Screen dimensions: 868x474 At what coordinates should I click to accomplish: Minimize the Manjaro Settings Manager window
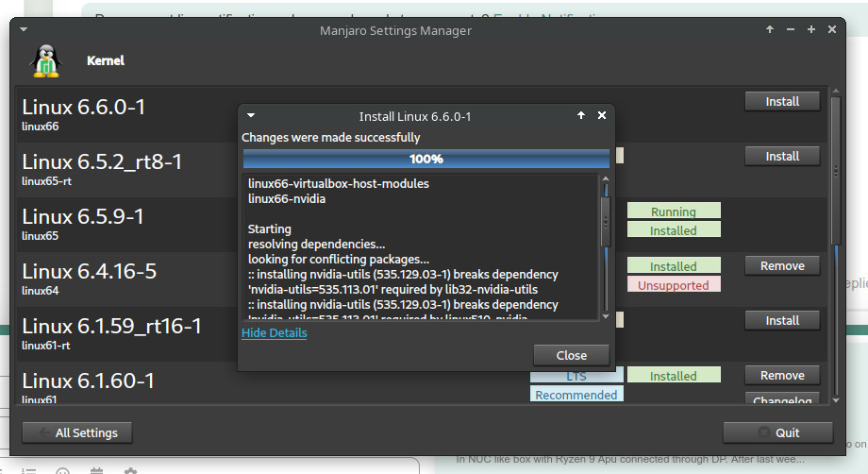(791, 30)
